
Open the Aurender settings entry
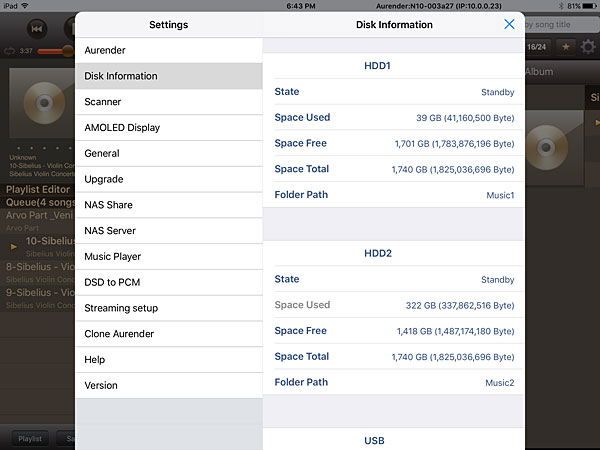pyautogui.click(x=169, y=50)
